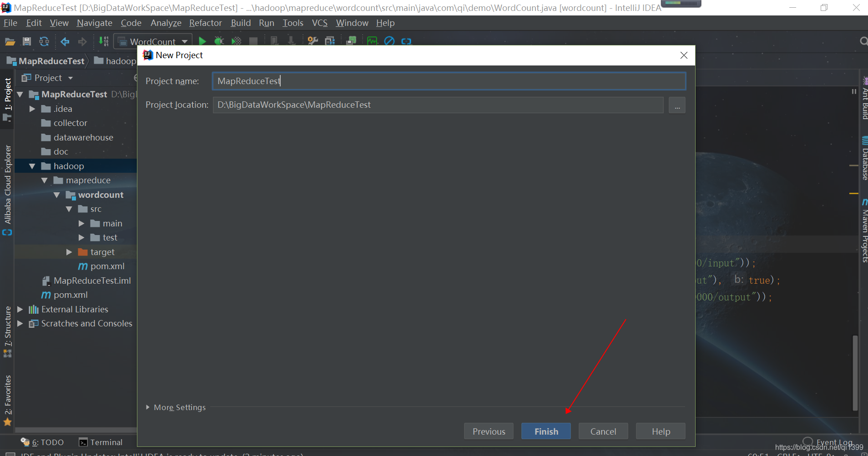Click the Open folder toolbar icon

10,41
